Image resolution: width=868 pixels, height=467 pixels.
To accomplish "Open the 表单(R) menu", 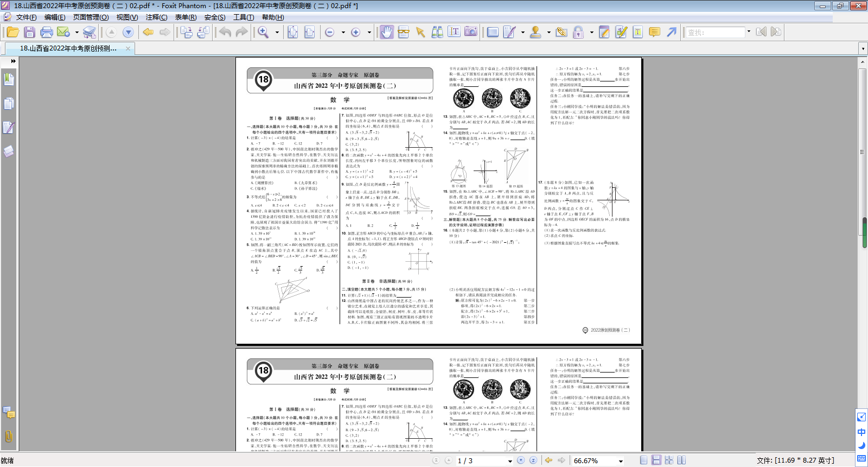I will click(x=186, y=17).
